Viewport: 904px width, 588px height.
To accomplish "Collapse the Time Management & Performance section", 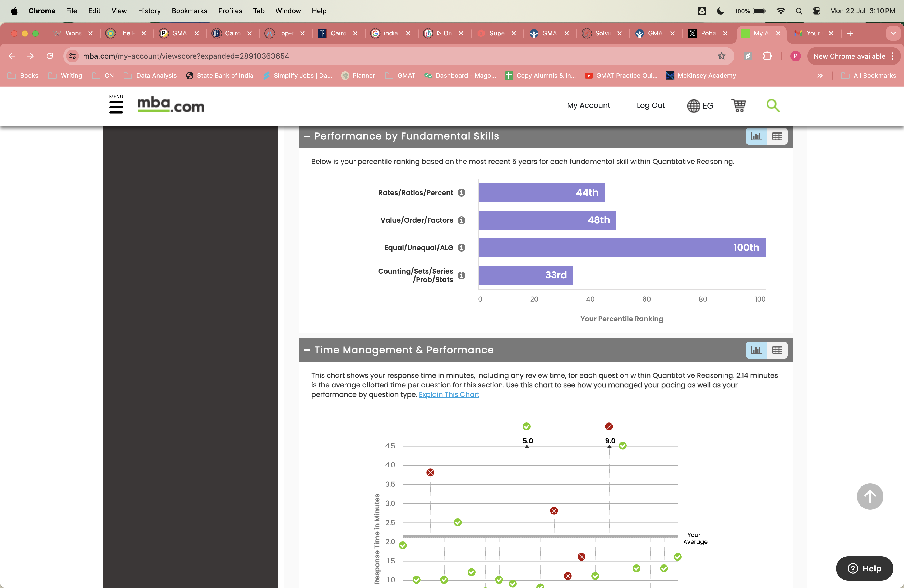I will click(307, 350).
